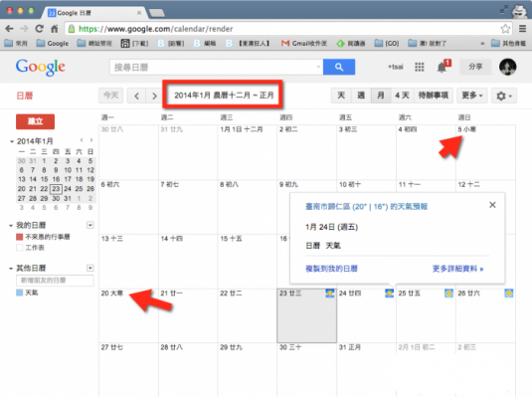Click the secure lock icon in address bar
This screenshot has width=532, height=397.
(x=72, y=29)
